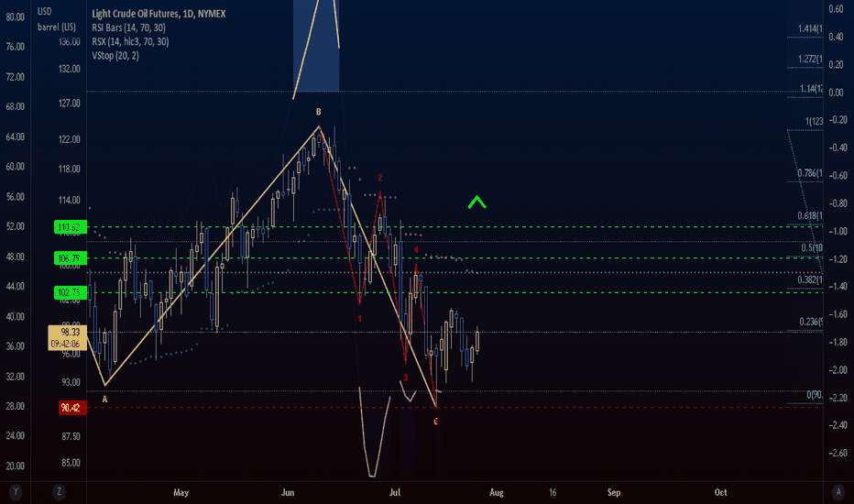This screenshot has width=854, height=504.
Task: Click the 09:42:06 countdown timer
Action: pyautogui.click(x=66, y=344)
